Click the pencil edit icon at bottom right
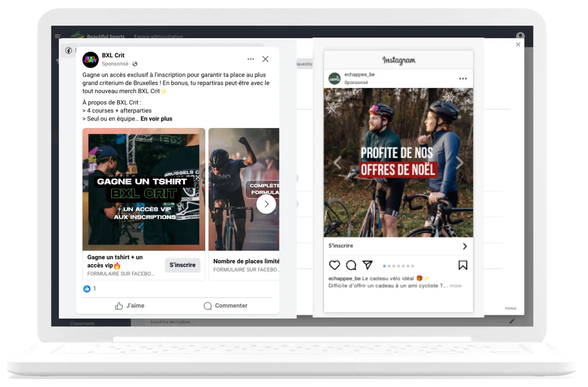The image size is (588, 387). coord(512,321)
